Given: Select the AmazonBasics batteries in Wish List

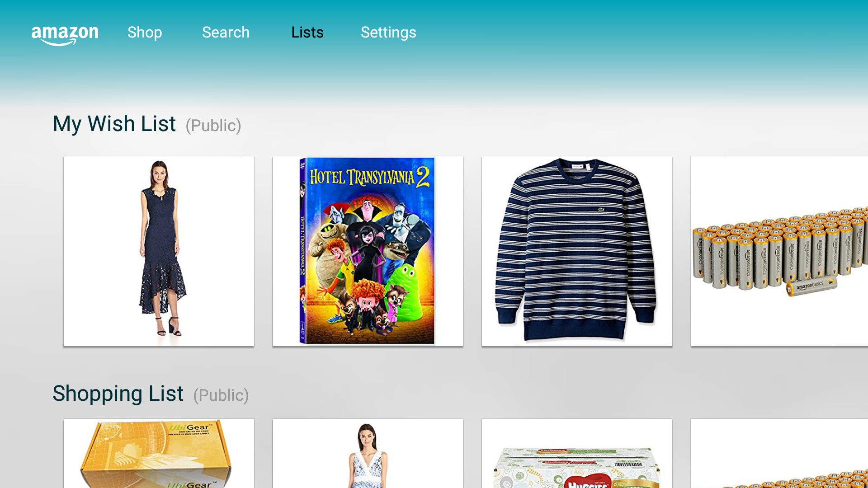Looking at the screenshot, I should coord(779,251).
